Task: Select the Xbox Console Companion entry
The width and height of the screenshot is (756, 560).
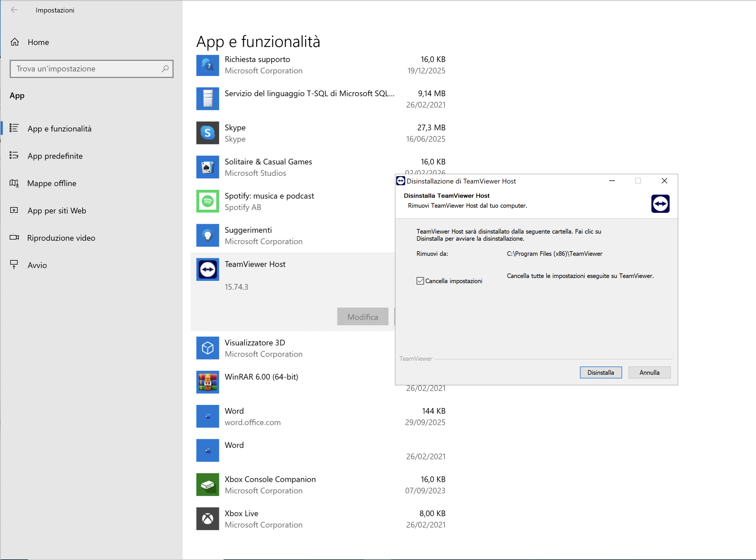Action: click(270, 479)
